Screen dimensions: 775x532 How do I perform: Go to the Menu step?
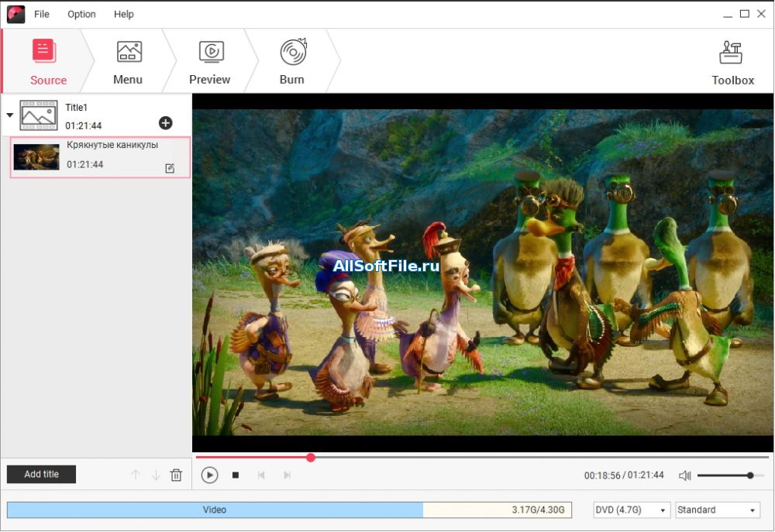point(128,61)
